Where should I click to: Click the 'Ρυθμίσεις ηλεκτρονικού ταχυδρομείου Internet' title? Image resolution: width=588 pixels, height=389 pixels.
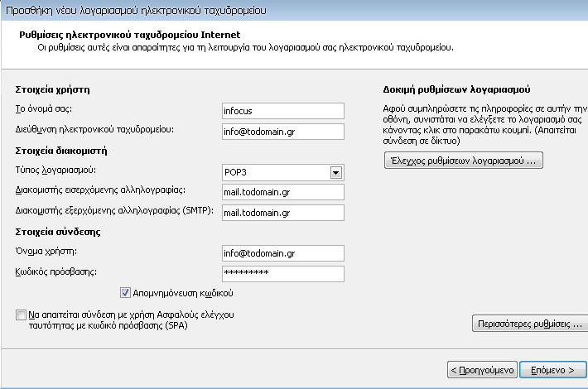pyautogui.click(x=129, y=35)
